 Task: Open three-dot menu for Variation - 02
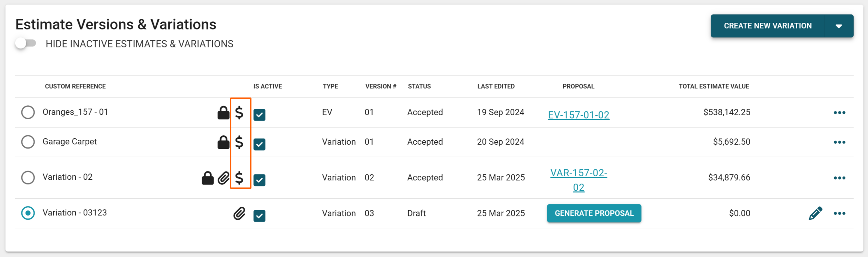[x=839, y=178]
